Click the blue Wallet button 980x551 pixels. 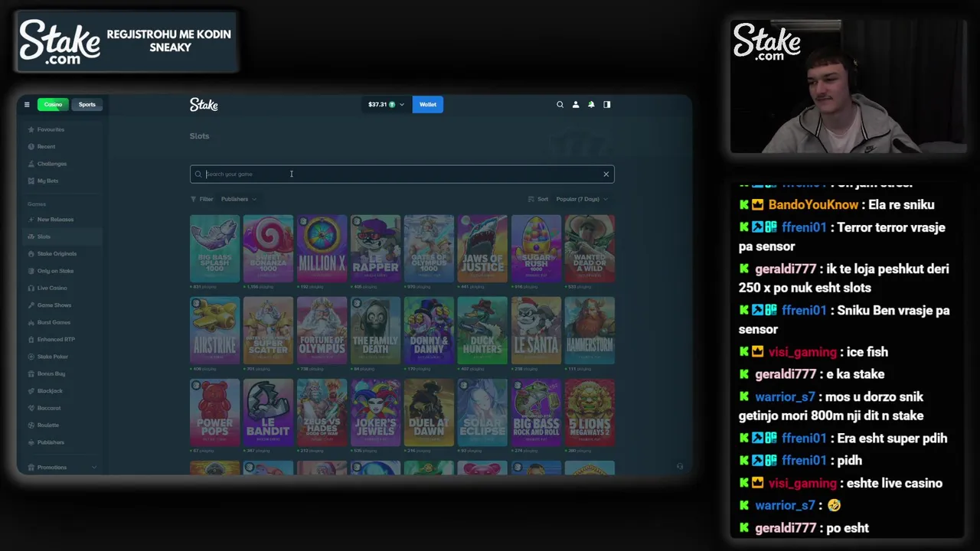point(428,105)
